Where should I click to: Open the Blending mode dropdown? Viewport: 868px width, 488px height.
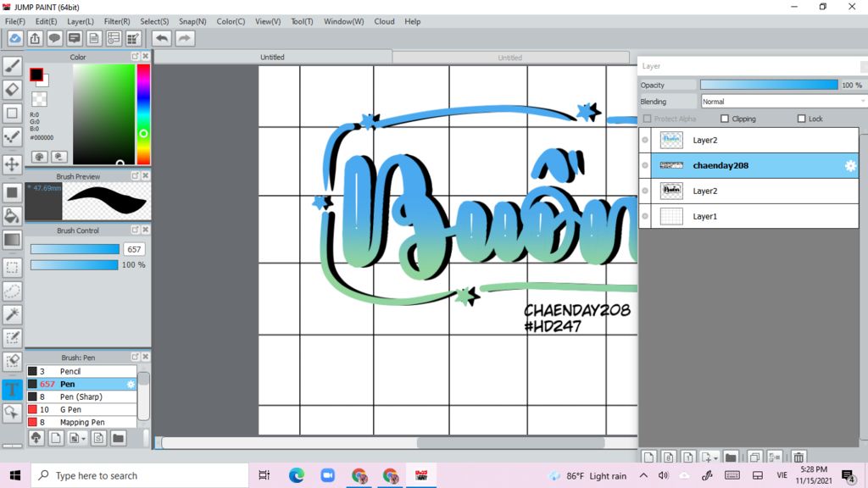pos(782,102)
